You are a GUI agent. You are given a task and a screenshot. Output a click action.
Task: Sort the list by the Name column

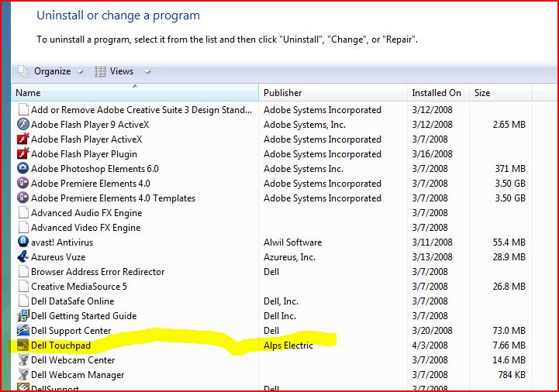point(135,93)
